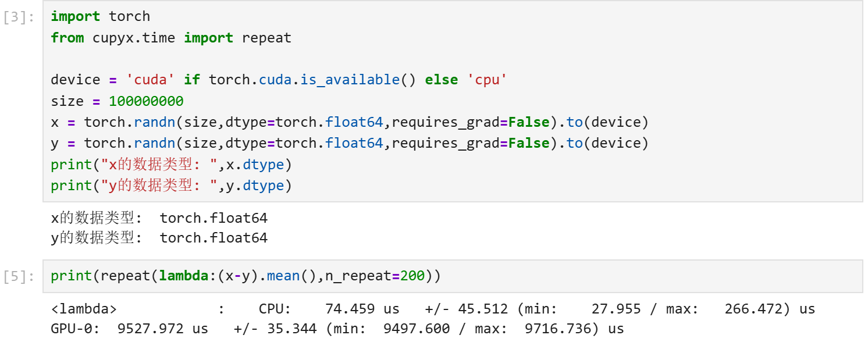Click the 'x = torch.randn' code line
Viewport: 868px width, 342px height.
click(x=350, y=122)
